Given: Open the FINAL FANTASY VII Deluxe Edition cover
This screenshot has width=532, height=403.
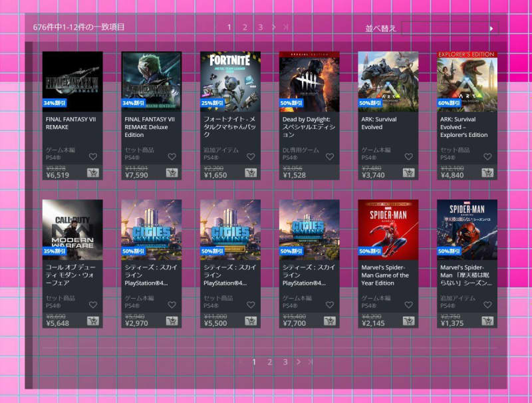Looking at the screenshot, I should [x=152, y=81].
